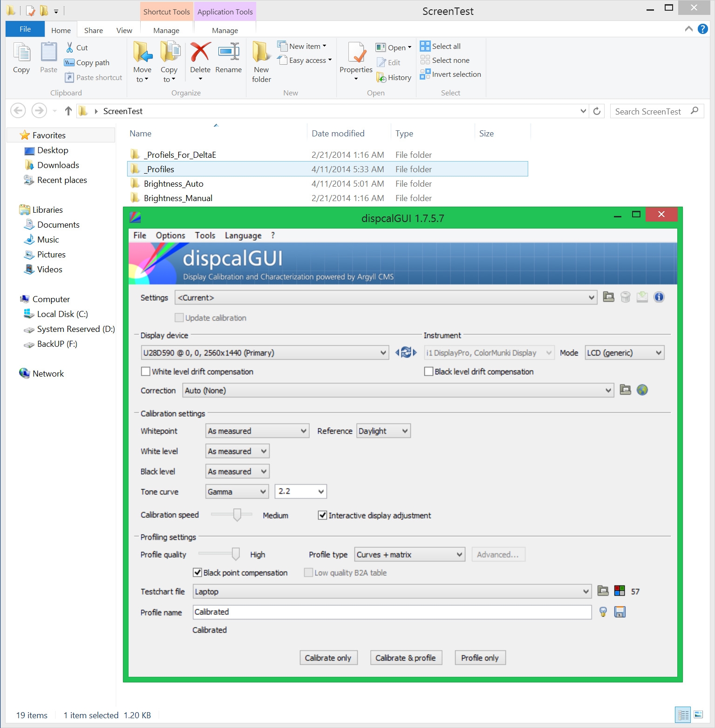Click the load settings folder icon
Viewport: 715px width, 728px height.
[x=608, y=297]
